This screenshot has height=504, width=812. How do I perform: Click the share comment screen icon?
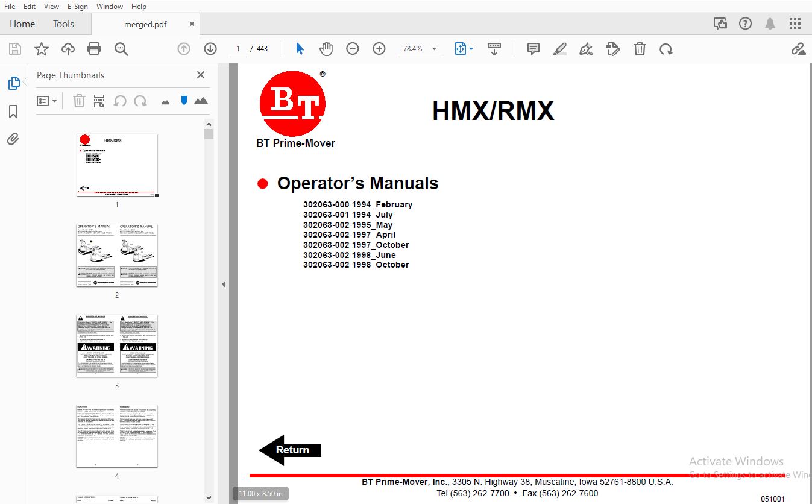click(x=720, y=24)
